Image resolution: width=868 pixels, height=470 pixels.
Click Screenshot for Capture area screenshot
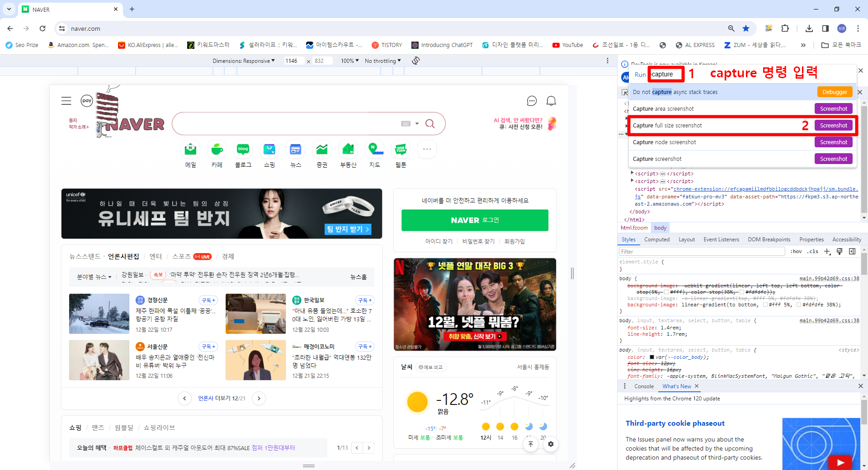coord(834,108)
